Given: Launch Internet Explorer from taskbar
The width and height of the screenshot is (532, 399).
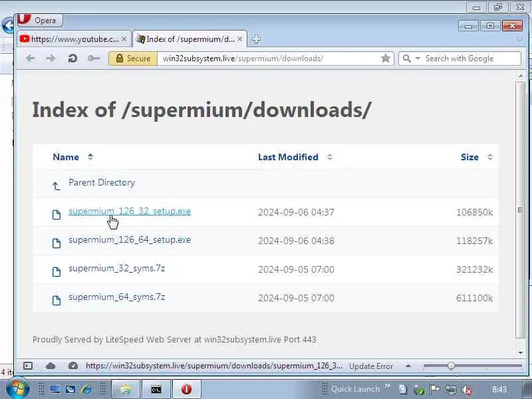Looking at the screenshot, I should [x=86, y=389].
